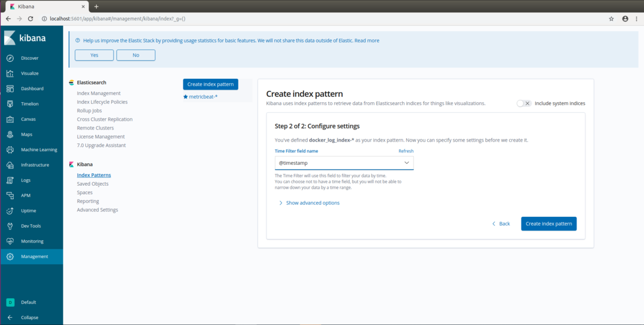Open Time Filter field name dropdown
This screenshot has height=325, width=644.
click(x=344, y=163)
